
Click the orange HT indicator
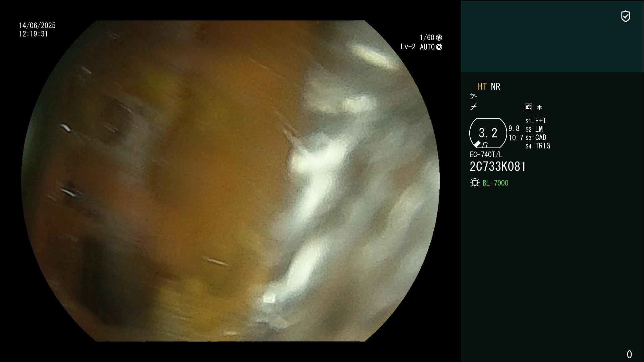pyautogui.click(x=482, y=86)
